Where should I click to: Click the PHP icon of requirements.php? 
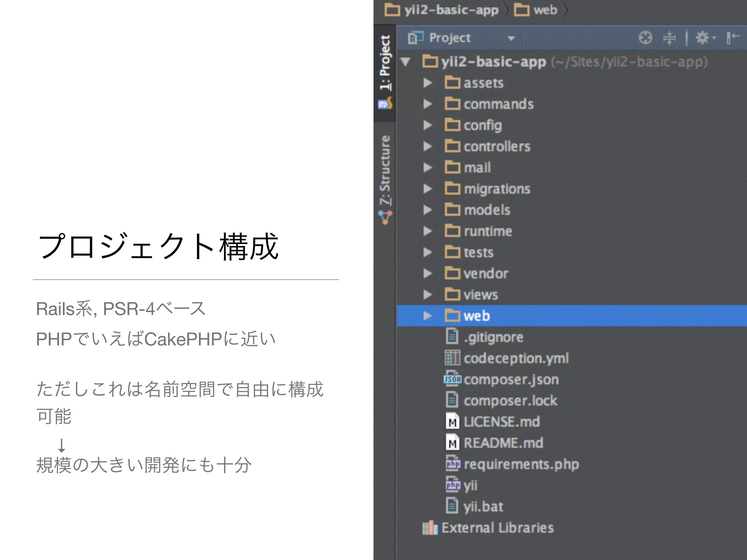click(x=453, y=463)
